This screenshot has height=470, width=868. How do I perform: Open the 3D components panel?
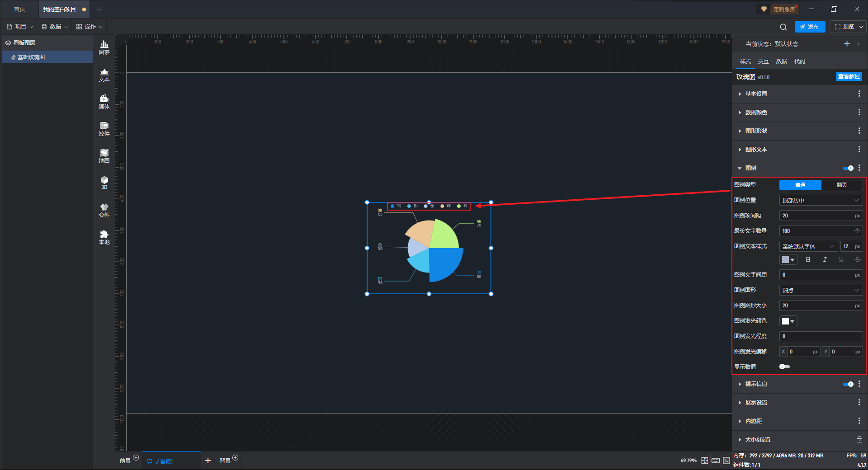point(104,183)
